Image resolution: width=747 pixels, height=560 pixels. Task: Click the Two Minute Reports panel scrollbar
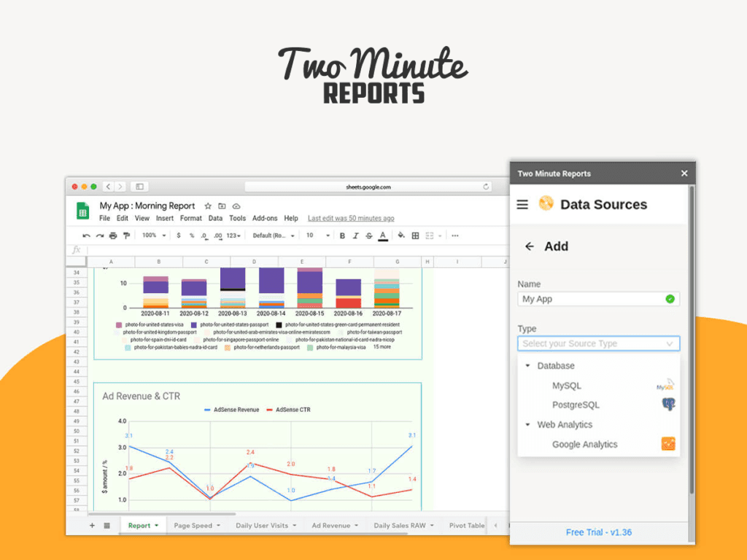pyautogui.click(x=692, y=340)
